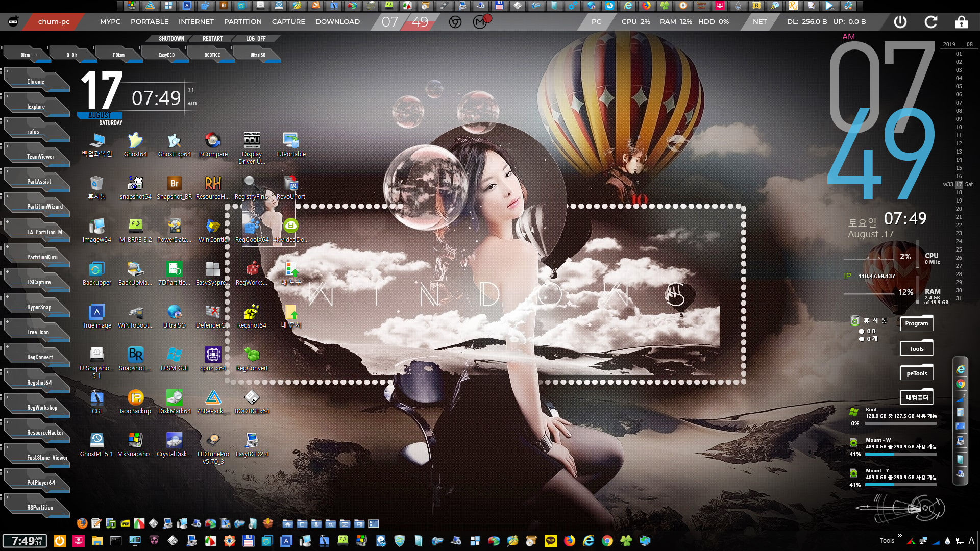The image size is (980, 551).
Task: Launch TrueImage desktop icon
Action: click(x=96, y=316)
